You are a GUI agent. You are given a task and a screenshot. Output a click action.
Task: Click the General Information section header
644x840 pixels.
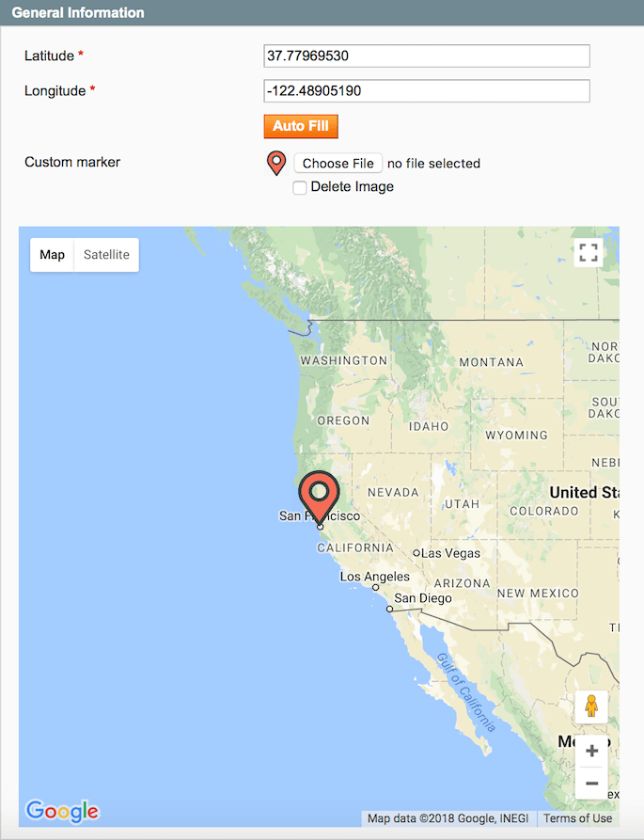tap(78, 13)
